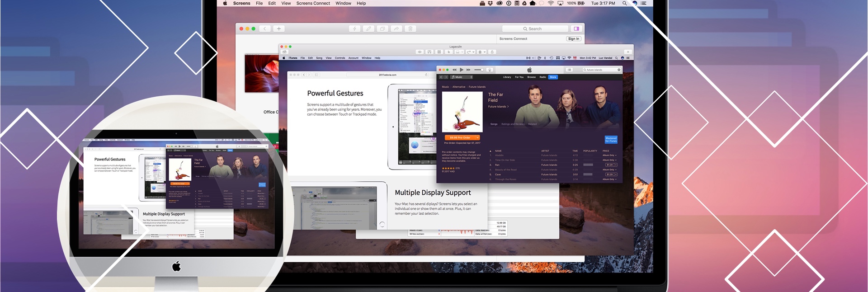Image resolution: width=868 pixels, height=292 pixels.
Task: Click the duplicate icon in Screens toolbar
Action: click(x=382, y=28)
